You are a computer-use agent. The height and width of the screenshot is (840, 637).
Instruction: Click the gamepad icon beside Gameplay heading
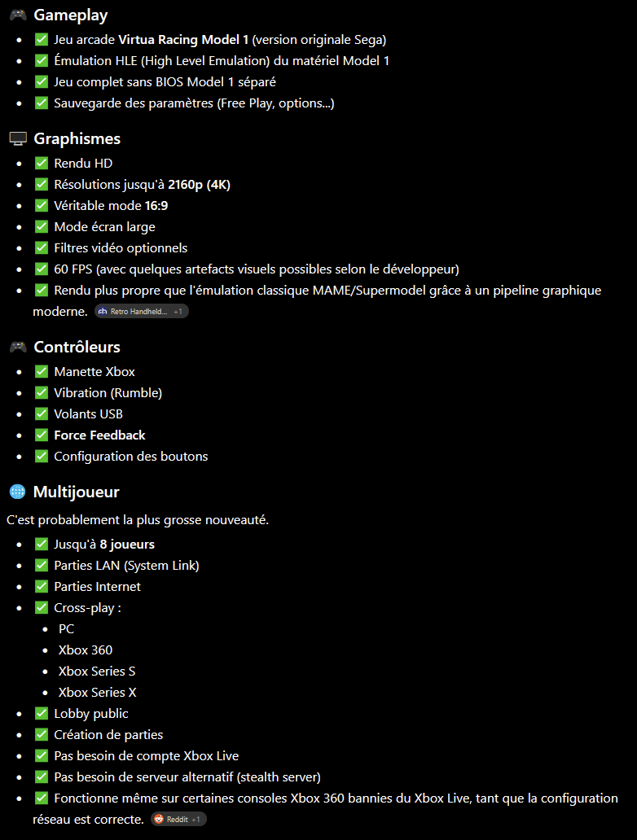tap(18, 15)
